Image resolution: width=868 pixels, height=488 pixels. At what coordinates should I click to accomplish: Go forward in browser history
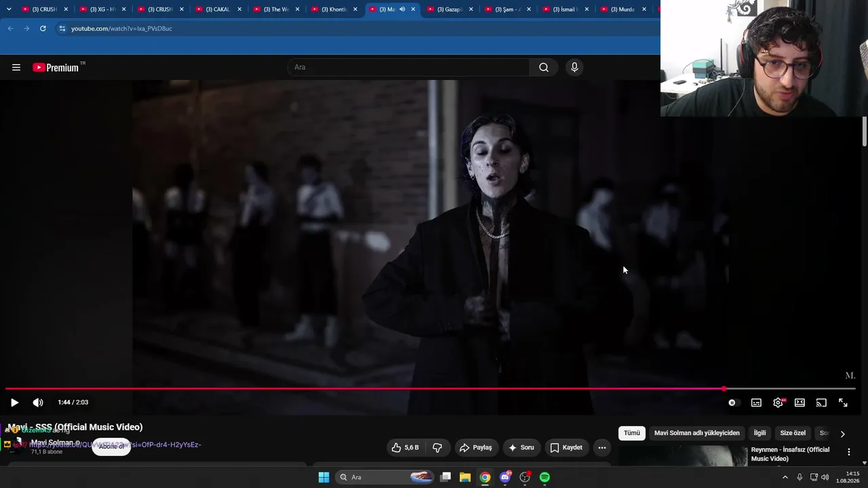coord(26,28)
